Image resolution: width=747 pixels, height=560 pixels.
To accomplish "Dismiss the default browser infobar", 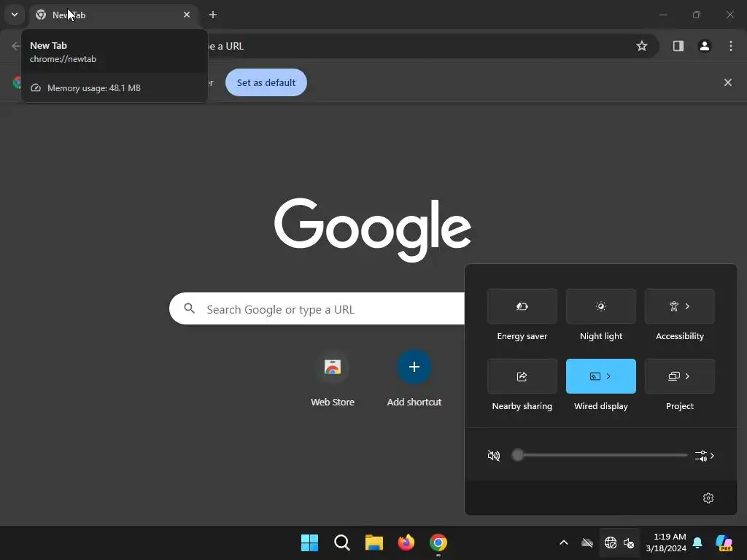I will tap(727, 82).
